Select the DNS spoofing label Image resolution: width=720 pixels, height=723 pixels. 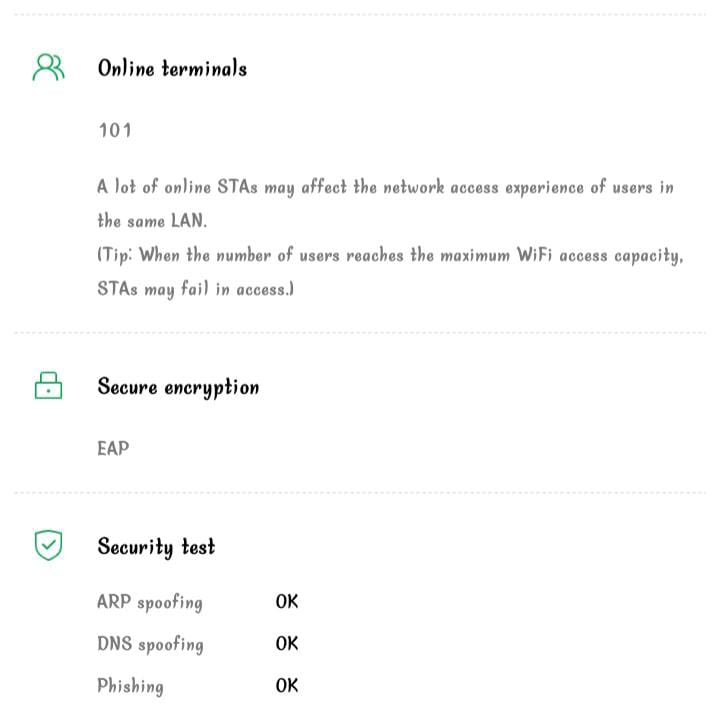click(150, 644)
